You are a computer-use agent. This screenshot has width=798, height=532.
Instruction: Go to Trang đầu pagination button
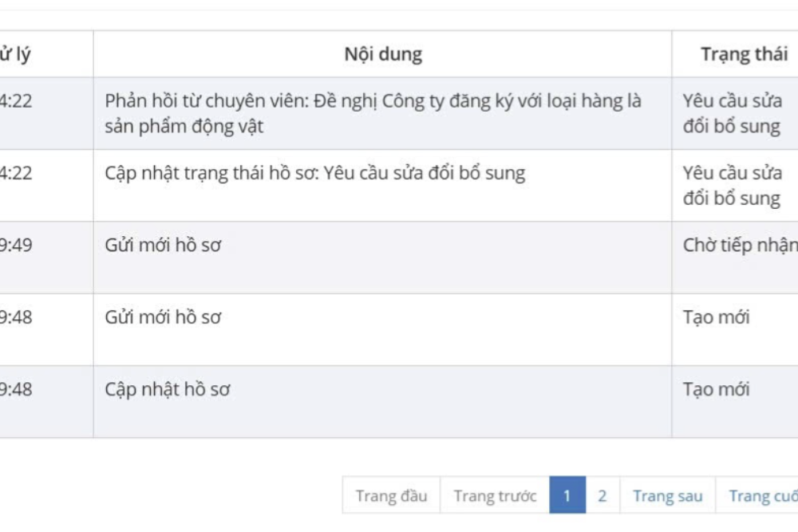coord(391,495)
